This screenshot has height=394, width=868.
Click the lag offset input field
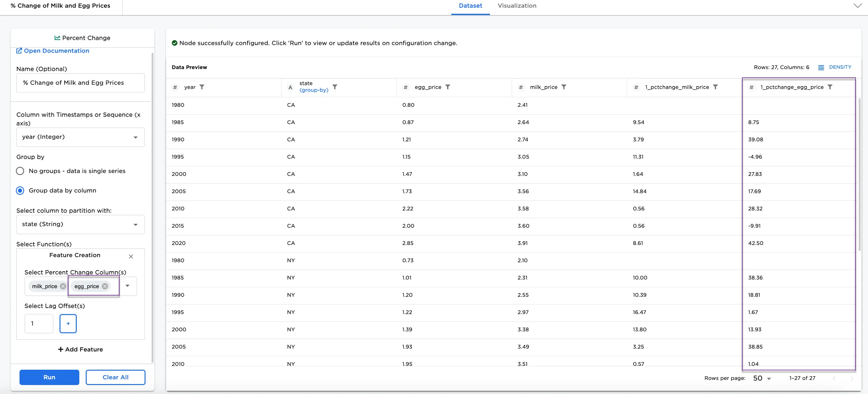39,324
